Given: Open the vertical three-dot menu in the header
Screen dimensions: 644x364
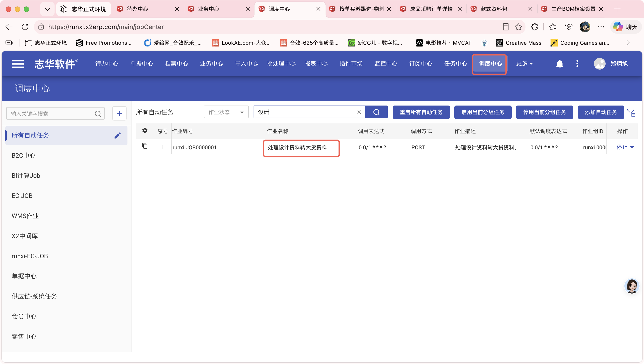Looking at the screenshot, I should point(577,63).
